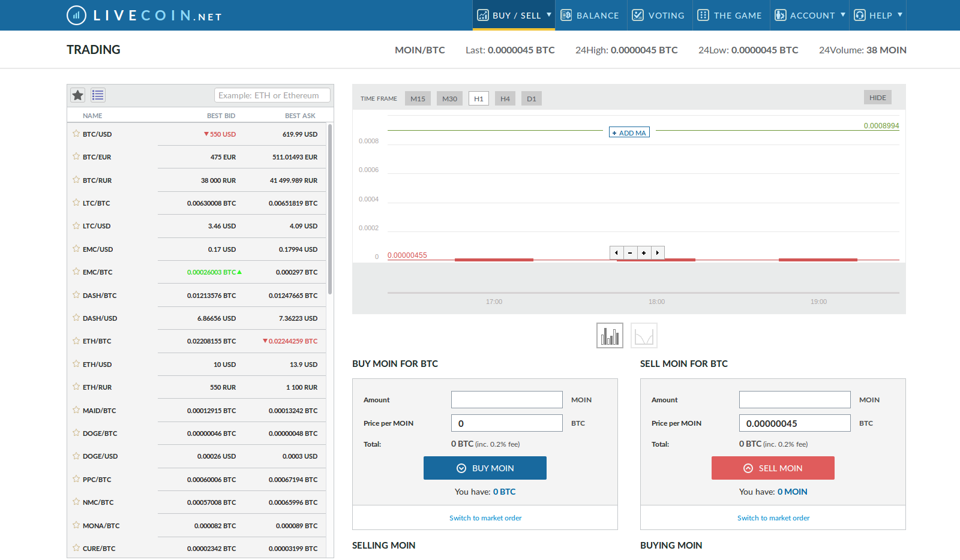Screen dimensions: 960x560
Task: Star the ETH/RUR pair
Action: [76, 387]
